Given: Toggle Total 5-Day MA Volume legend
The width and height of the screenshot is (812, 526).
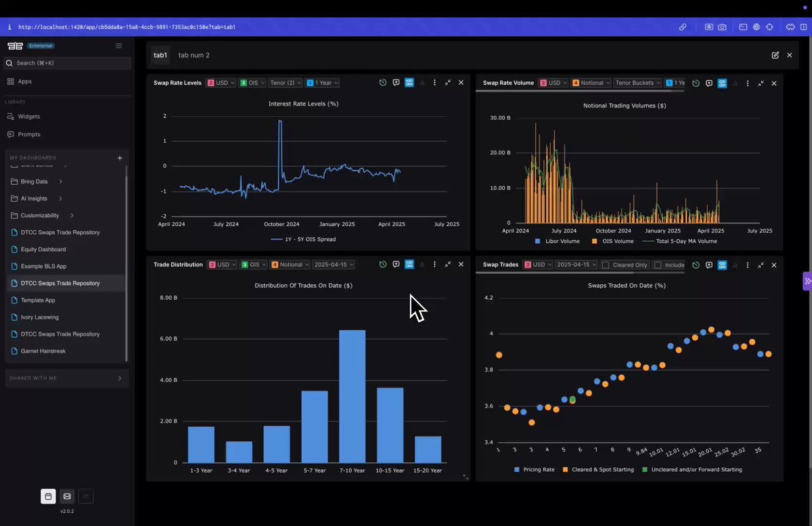Looking at the screenshot, I should tap(679, 241).
